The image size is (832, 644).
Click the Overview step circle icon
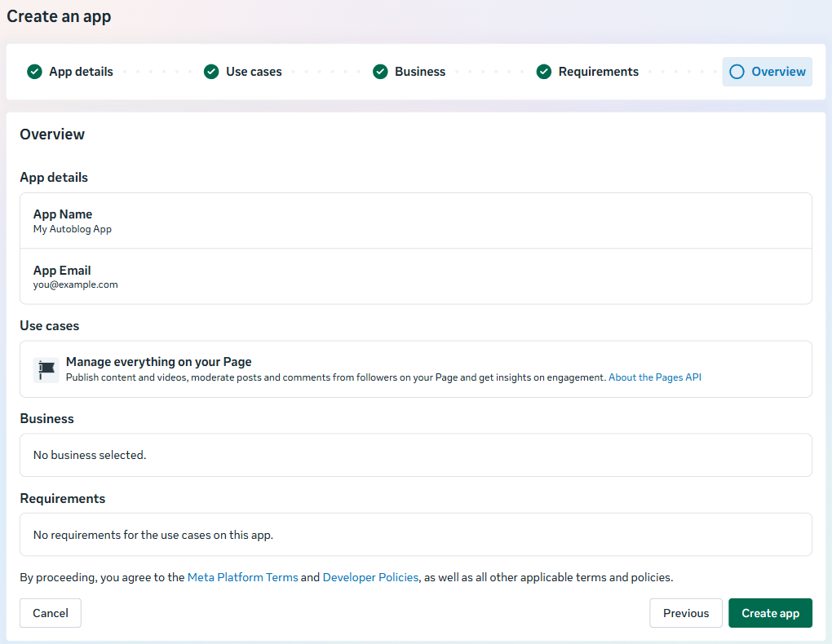click(x=737, y=72)
